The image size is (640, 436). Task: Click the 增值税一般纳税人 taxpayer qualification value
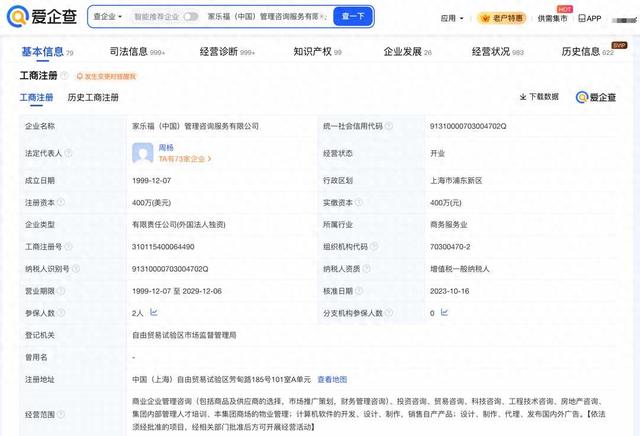(x=460, y=269)
